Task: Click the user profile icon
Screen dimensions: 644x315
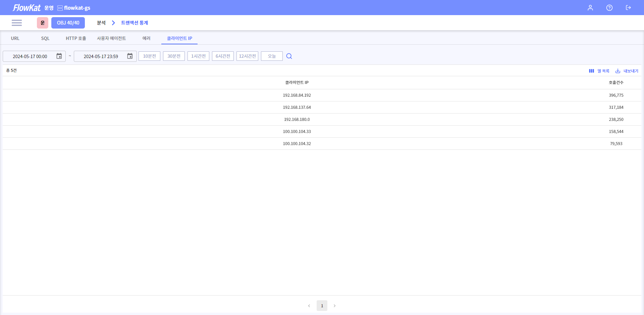Action: [x=590, y=8]
